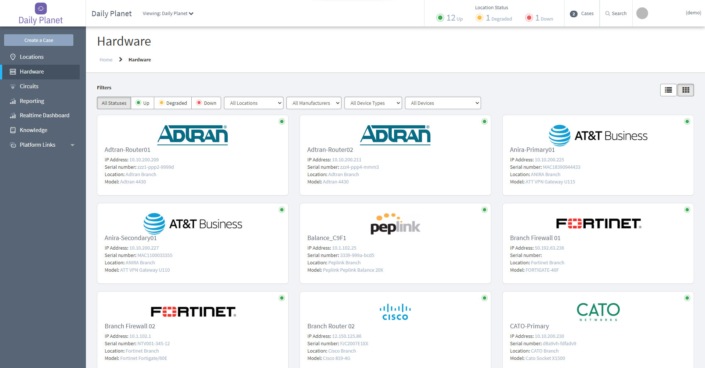
Task: Open the CATO-Primary device name
Action: point(529,326)
